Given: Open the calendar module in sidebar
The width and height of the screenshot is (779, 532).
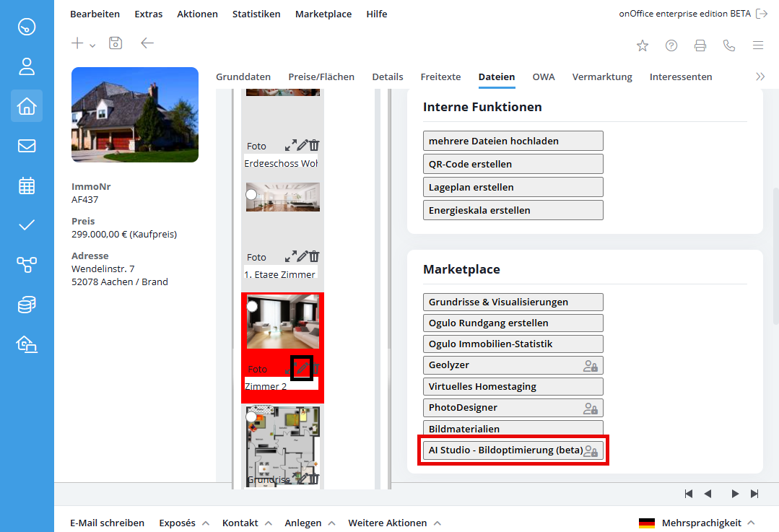Looking at the screenshot, I should tap(27, 186).
